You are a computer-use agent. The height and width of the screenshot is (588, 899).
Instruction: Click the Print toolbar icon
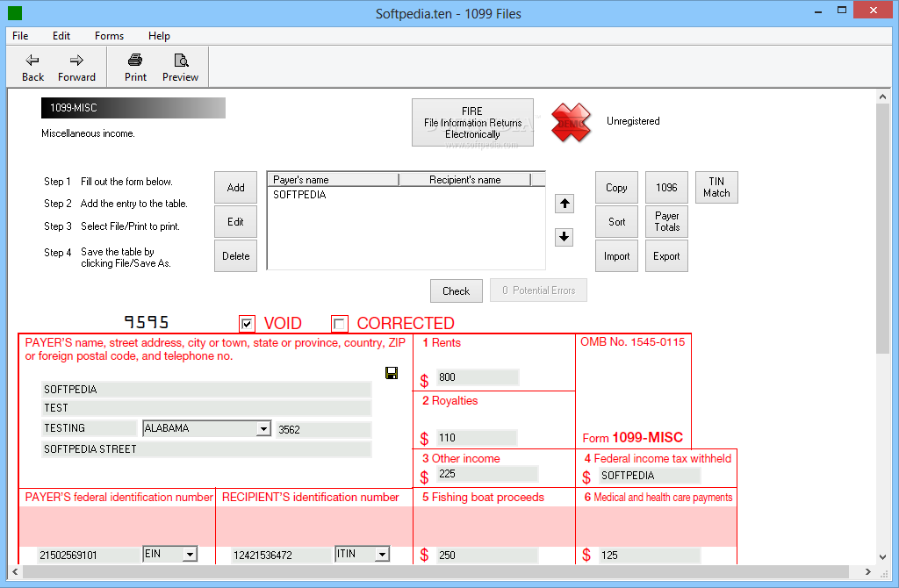tap(135, 60)
